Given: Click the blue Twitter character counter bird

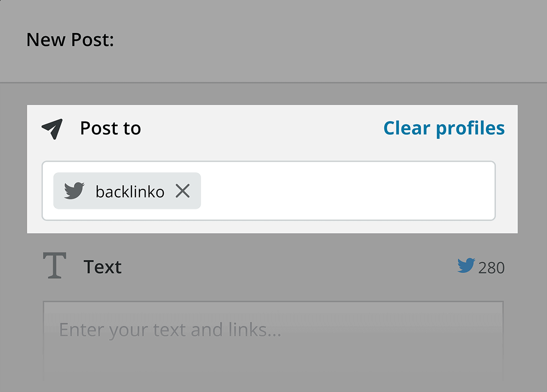Looking at the screenshot, I should [466, 265].
